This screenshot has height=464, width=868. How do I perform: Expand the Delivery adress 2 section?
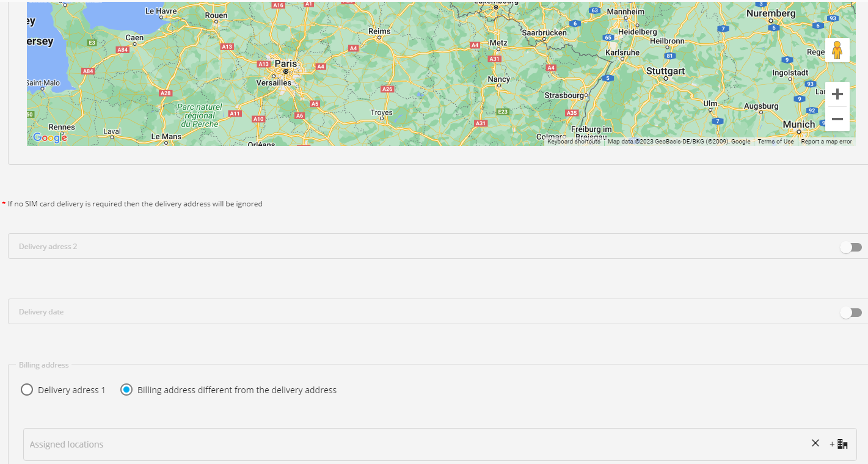(48, 247)
